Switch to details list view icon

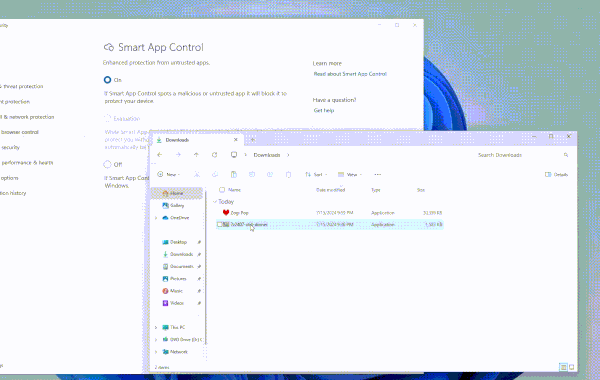point(563,367)
